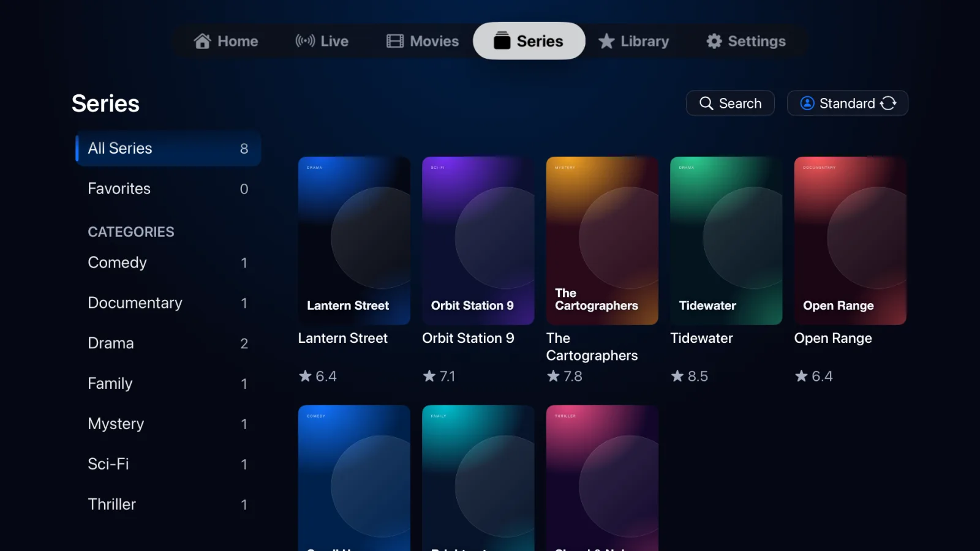
Task: Click the Standard profile label
Action: tap(847, 103)
